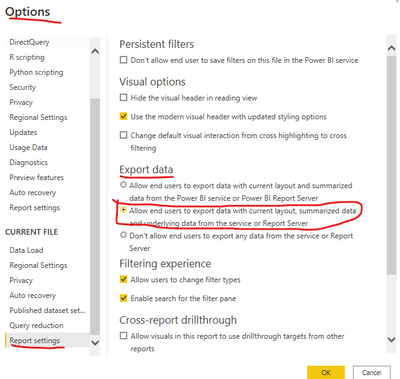Click the Filtering experience heading
Image resolution: width=400 pixels, height=379 pixels.
click(x=165, y=264)
